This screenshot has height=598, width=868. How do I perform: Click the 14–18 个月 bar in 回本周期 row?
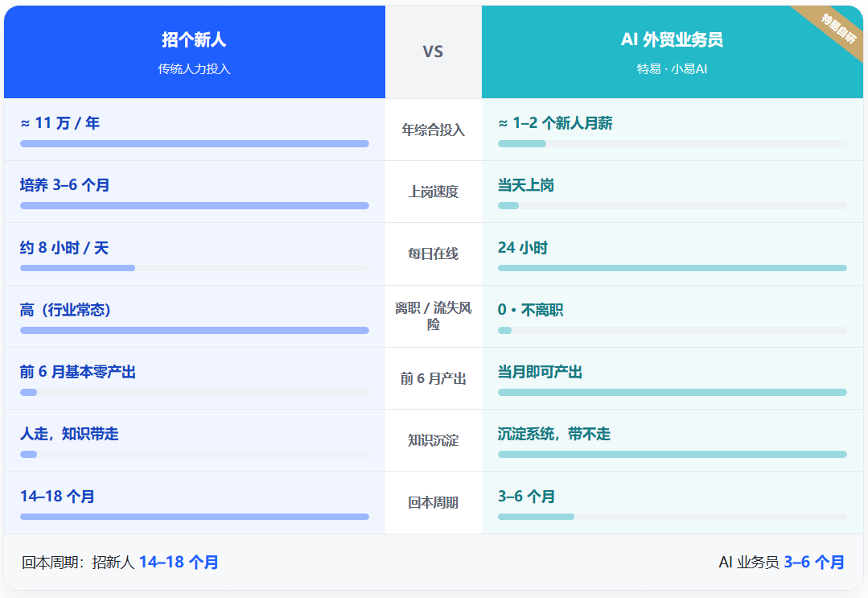[195, 517]
